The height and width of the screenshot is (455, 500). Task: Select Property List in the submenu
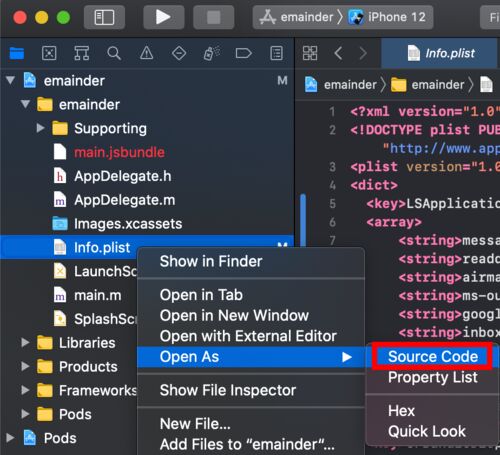pos(433,377)
